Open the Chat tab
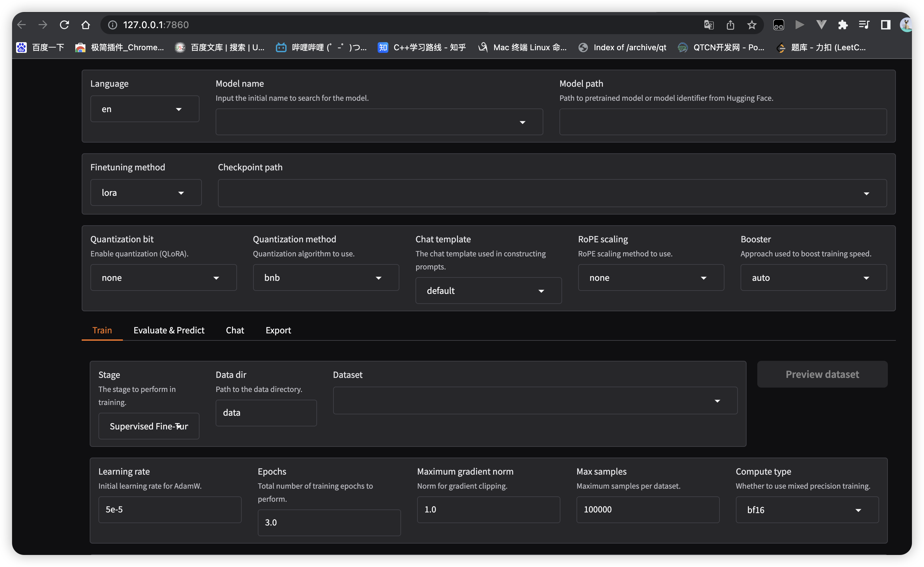Image resolution: width=924 pixels, height=567 pixels. click(235, 330)
